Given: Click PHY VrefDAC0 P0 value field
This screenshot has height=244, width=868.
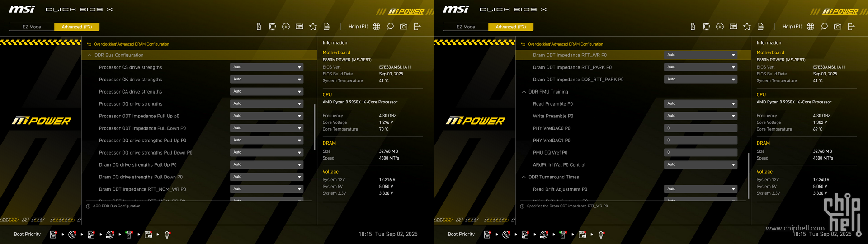Looking at the screenshot, I should click(x=701, y=128).
